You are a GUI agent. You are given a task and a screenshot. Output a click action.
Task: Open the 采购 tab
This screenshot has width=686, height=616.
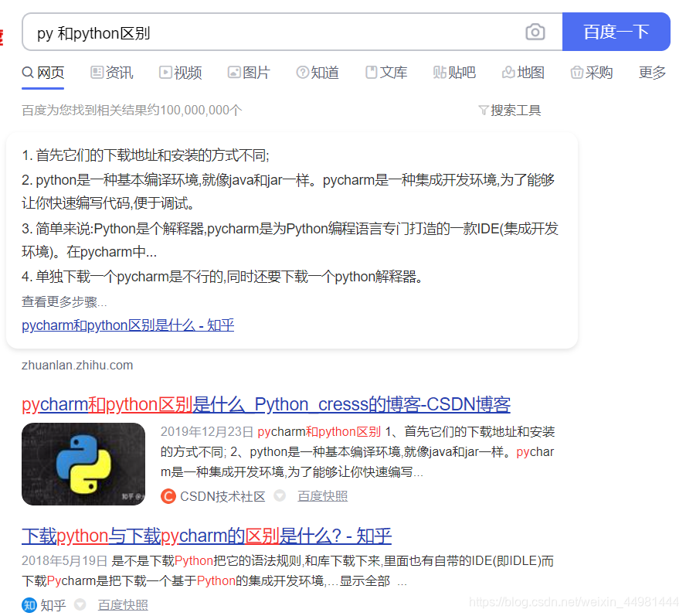[x=592, y=73]
